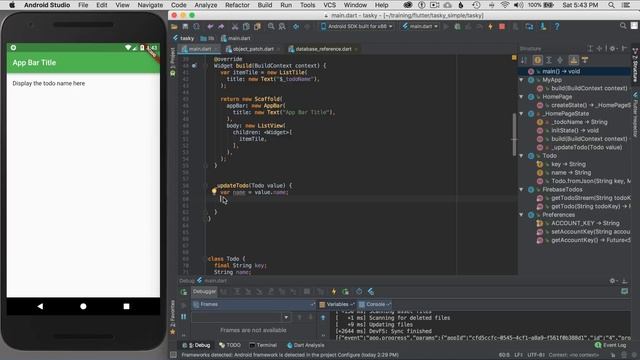The width and height of the screenshot is (640, 360).
Task: Click the Replace toolbar icon
Action: [282, 27]
